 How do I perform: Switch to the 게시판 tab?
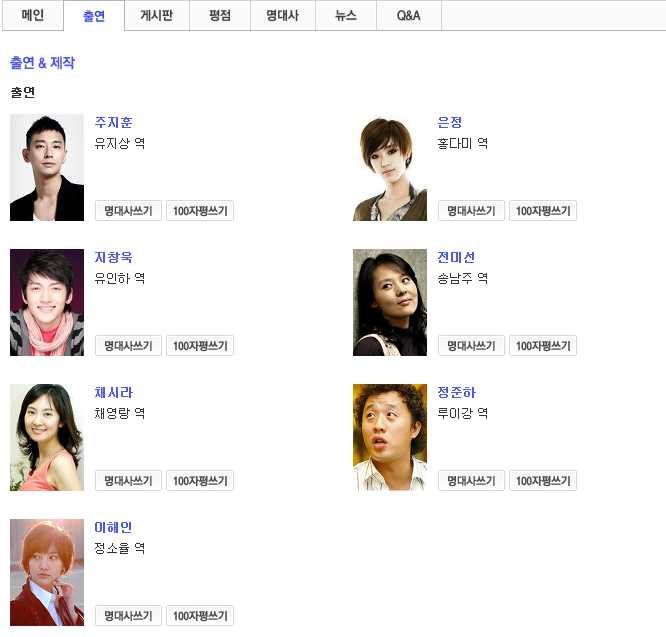[x=157, y=15]
